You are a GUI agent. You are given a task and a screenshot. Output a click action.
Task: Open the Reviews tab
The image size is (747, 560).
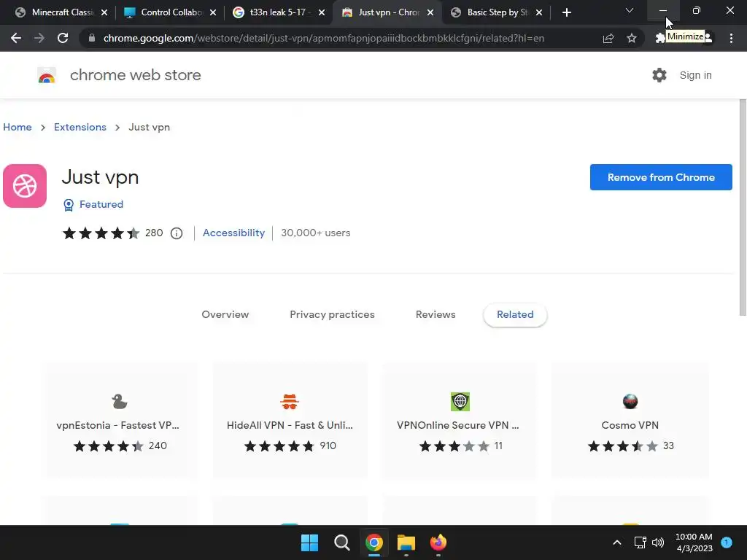[x=436, y=314]
